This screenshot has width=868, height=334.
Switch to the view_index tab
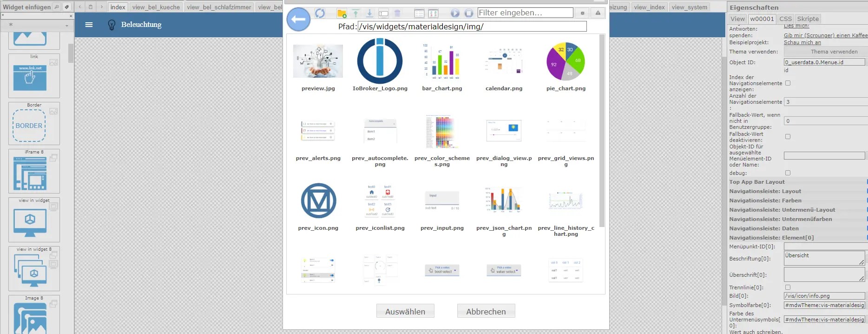pyautogui.click(x=649, y=7)
